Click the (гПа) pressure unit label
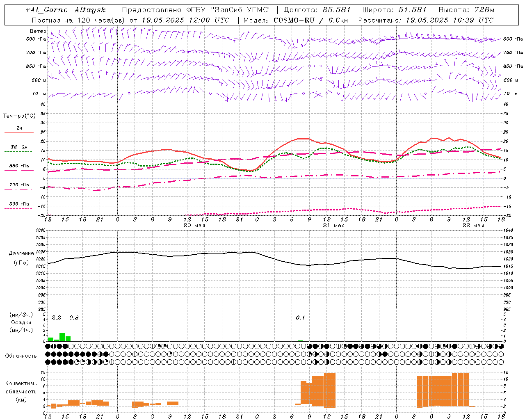Image resolution: width=525 pixels, height=420 pixels. 21,262
